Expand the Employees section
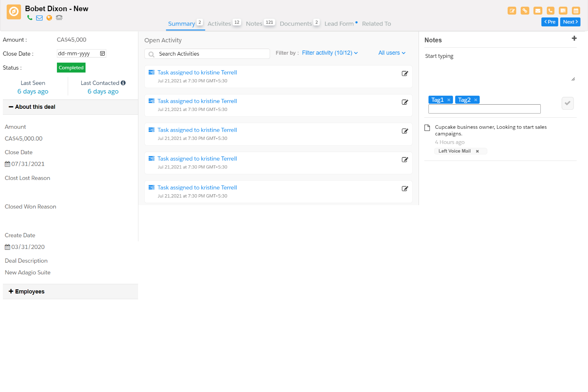This screenshot has height=392, width=588. point(11,291)
